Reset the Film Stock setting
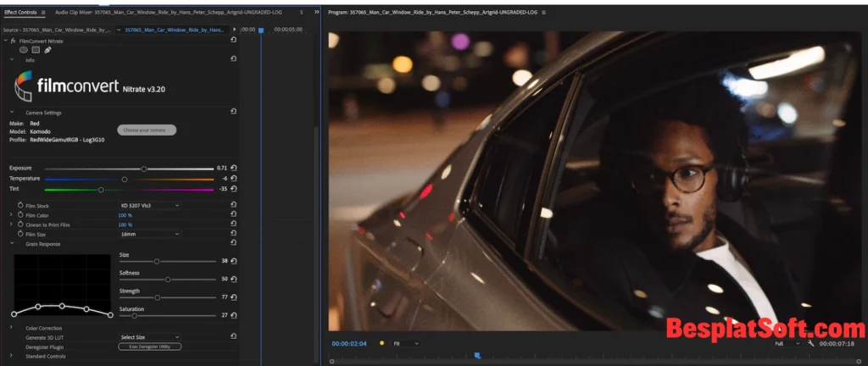The width and height of the screenshot is (868, 366). point(233,205)
